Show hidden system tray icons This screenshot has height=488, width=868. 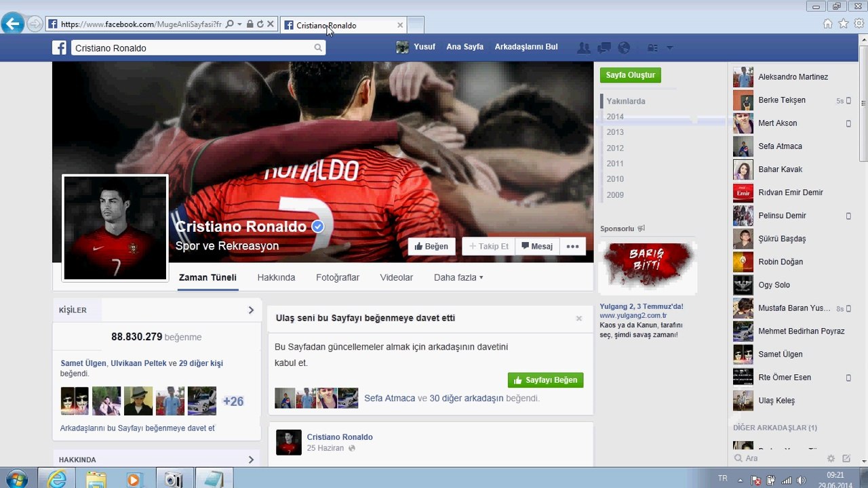pos(741,479)
